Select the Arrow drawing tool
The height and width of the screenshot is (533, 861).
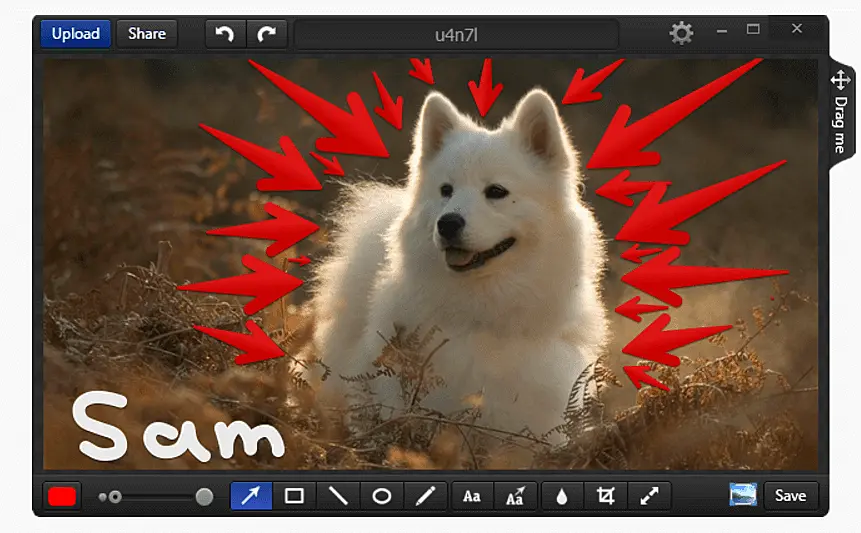251,496
